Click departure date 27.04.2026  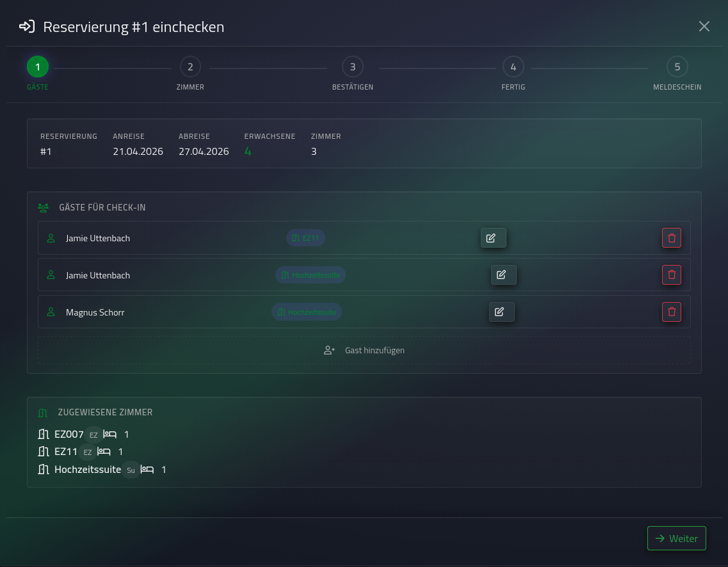click(204, 151)
